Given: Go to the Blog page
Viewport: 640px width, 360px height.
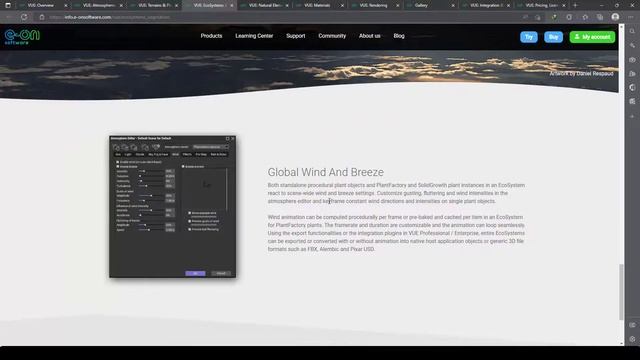Looking at the screenshot, I should 399,36.
